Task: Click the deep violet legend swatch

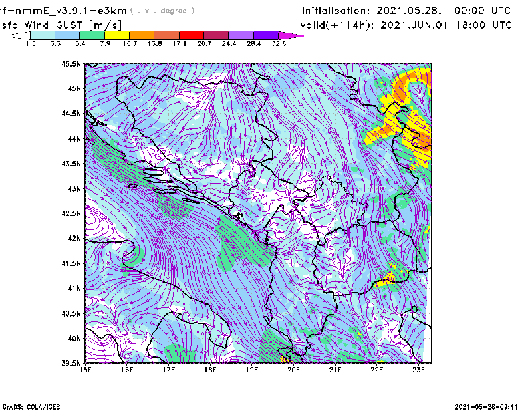Action: pos(266,35)
